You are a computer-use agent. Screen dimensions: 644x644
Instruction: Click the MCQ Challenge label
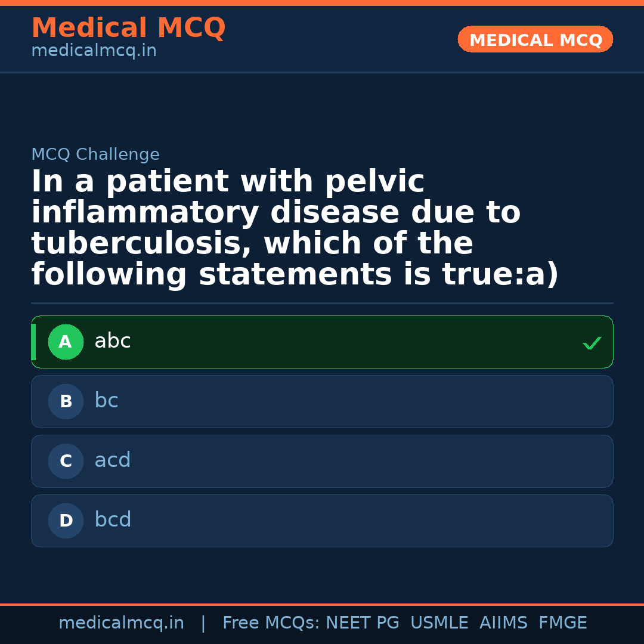pos(95,155)
